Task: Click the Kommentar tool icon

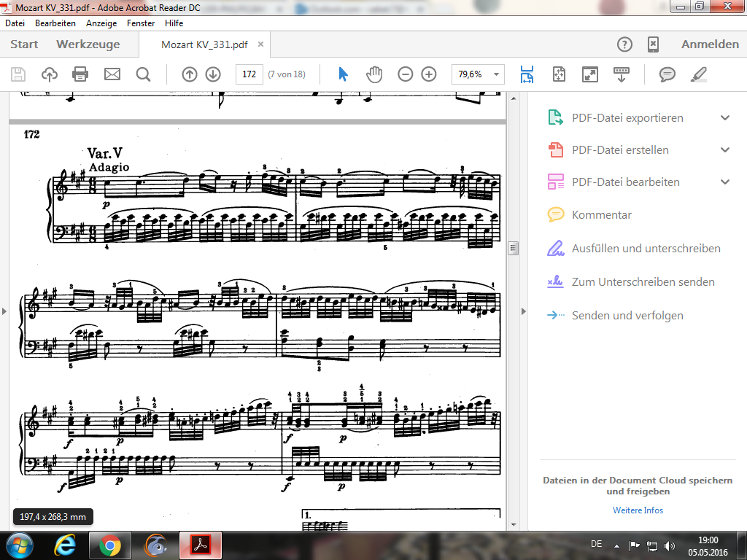Action: (555, 215)
